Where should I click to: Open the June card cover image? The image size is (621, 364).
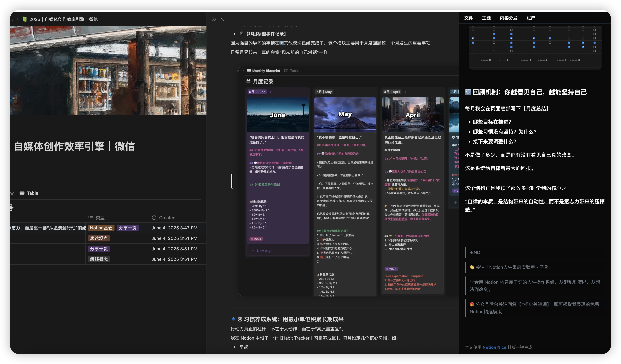[x=278, y=114]
